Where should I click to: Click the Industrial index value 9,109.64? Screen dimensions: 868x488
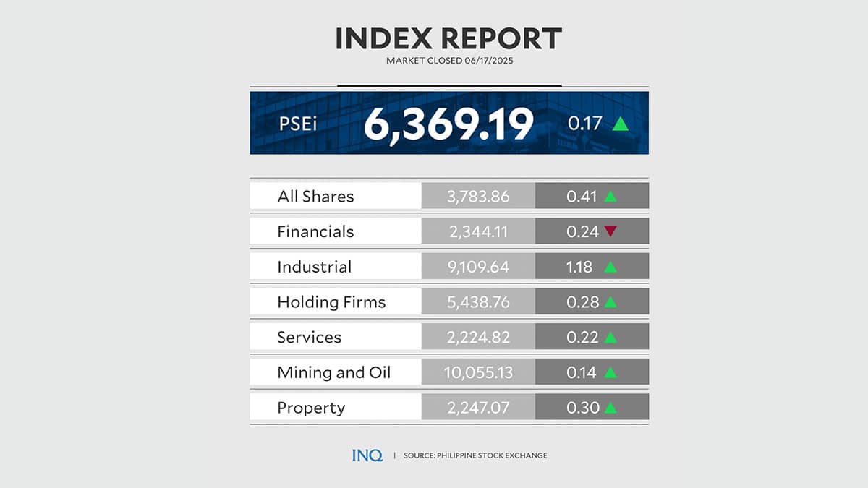(x=478, y=267)
